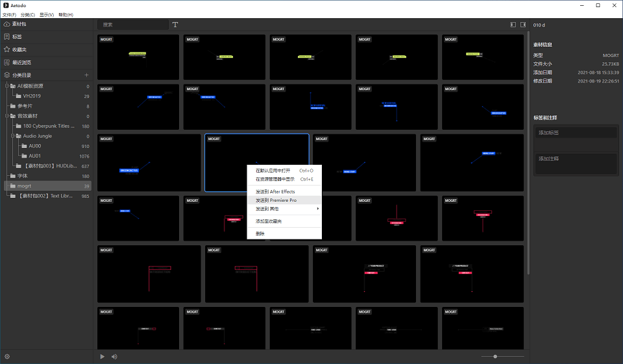Collapse the AE模板资源 folder tree
The image size is (623, 364).
coord(6,86)
